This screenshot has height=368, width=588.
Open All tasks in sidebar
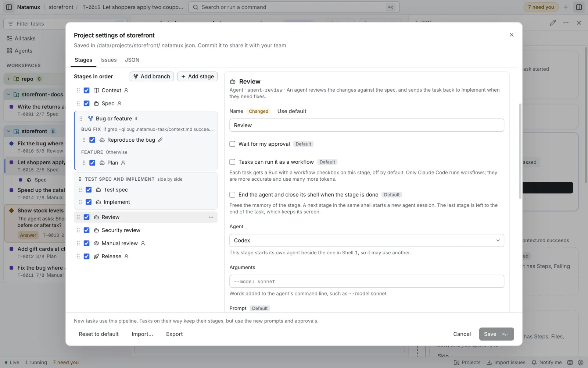pyautogui.click(x=25, y=38)
